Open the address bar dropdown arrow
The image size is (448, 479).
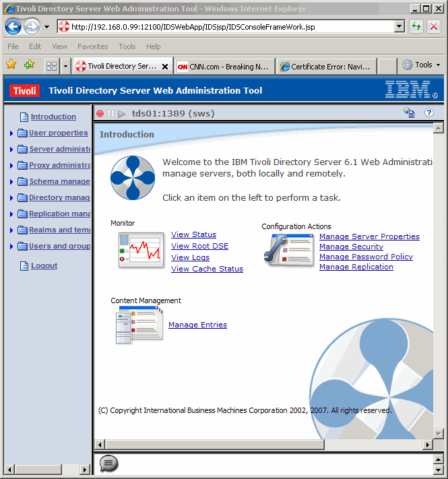tap(399, 27)
